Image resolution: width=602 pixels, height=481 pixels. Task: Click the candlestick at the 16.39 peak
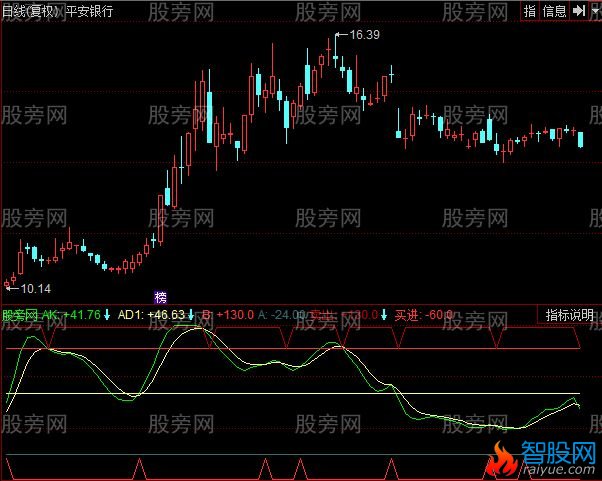(x=333, y=50)
